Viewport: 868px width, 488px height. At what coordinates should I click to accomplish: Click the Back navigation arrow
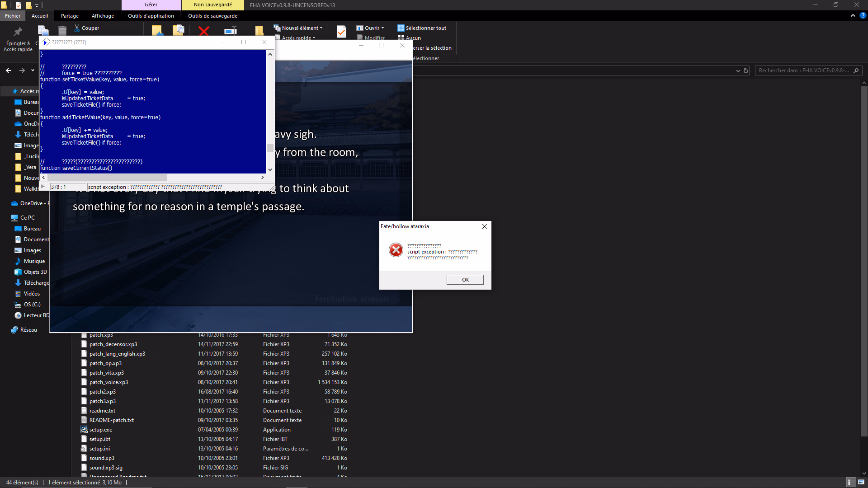pos(9,70)
